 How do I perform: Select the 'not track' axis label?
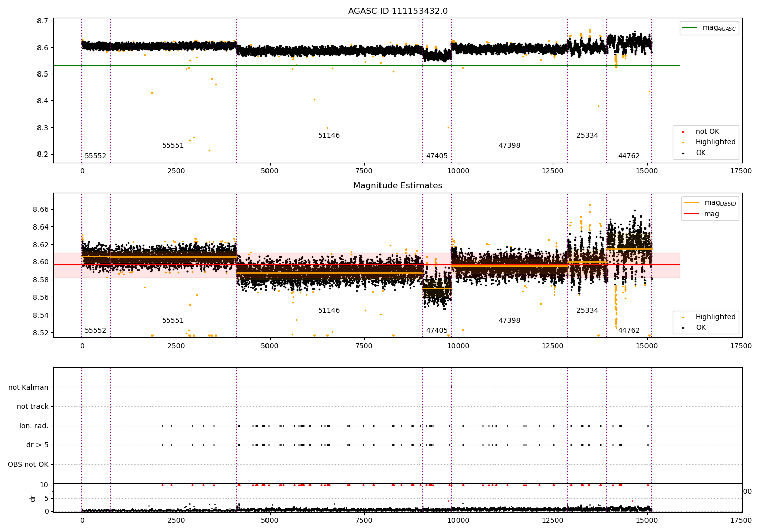click(32, 406)
